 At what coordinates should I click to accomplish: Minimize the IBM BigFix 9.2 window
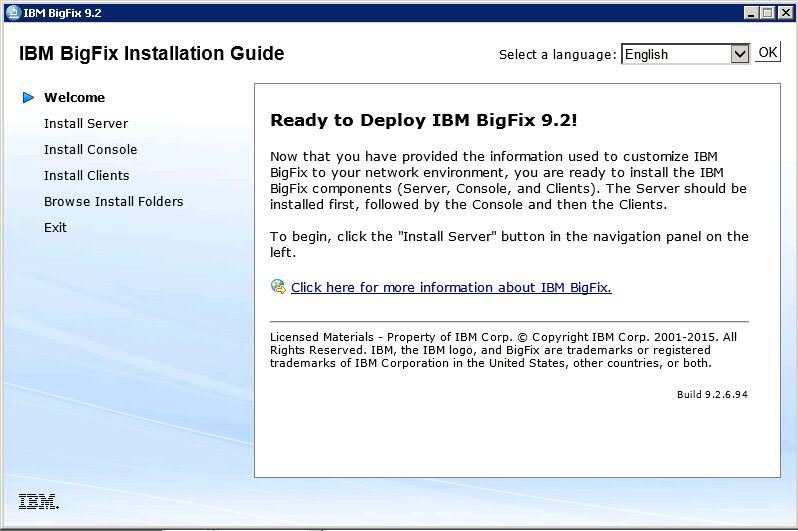pos(751,13)
